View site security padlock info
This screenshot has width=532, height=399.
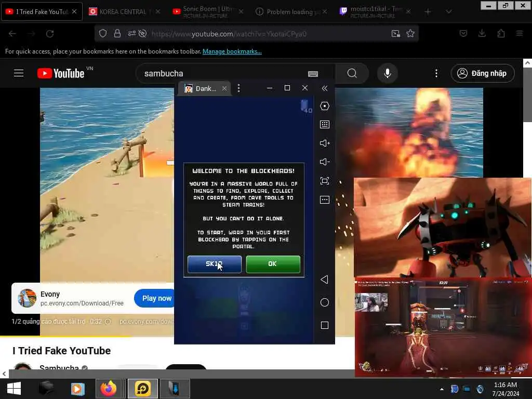pos(117,33)
